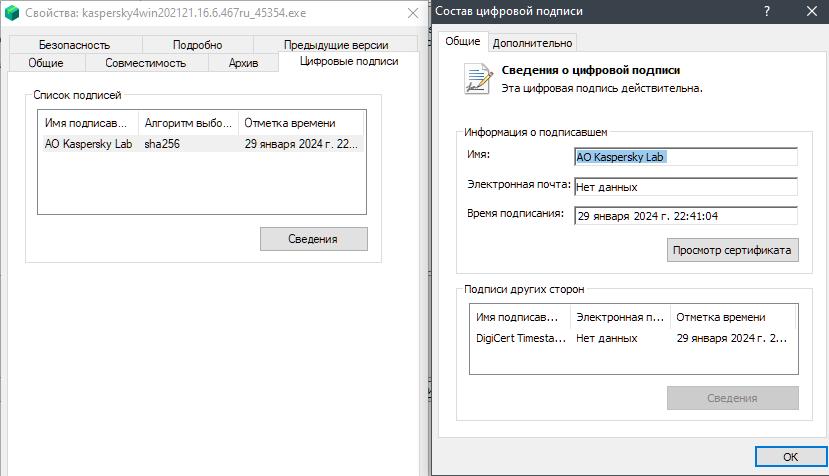This screenshot has width=829, height=476.
Task: Select the DigiCert Timestamp countersignature row
Action: pos(633,338)
